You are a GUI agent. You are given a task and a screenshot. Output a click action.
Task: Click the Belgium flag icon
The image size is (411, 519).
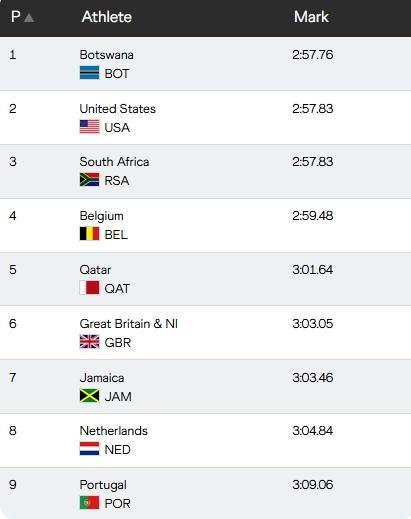(89, 234)
